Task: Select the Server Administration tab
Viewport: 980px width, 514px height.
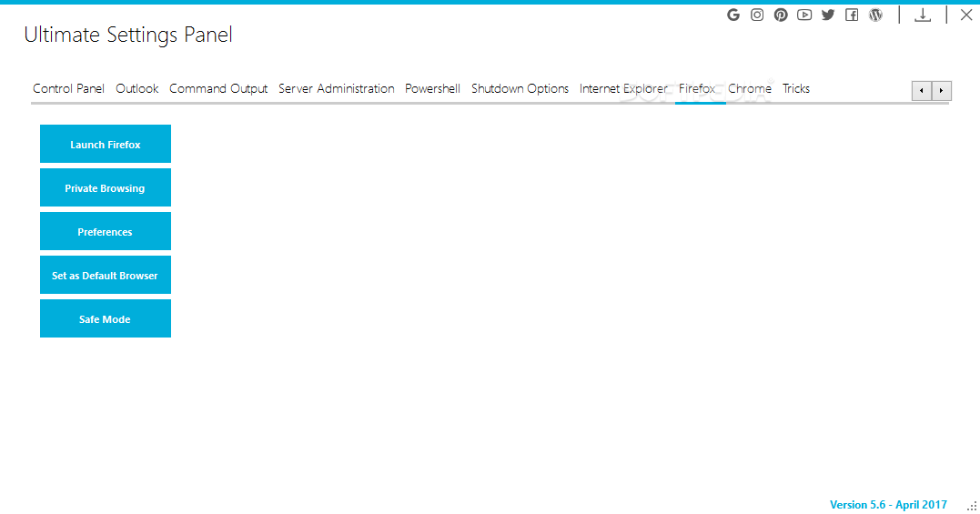Action: tap(337, 88)
